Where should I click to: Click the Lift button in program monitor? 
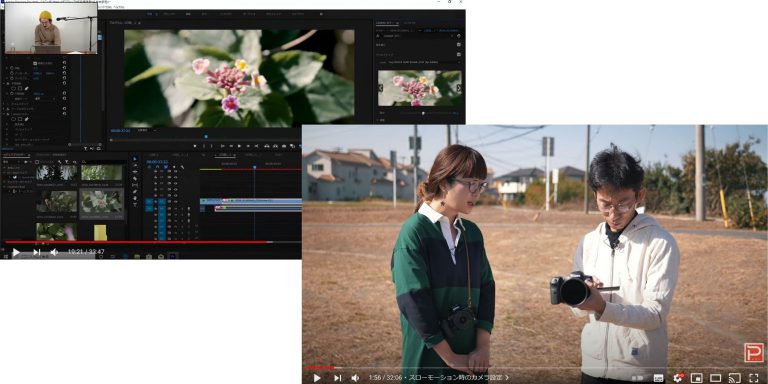[x=266, y=146]
